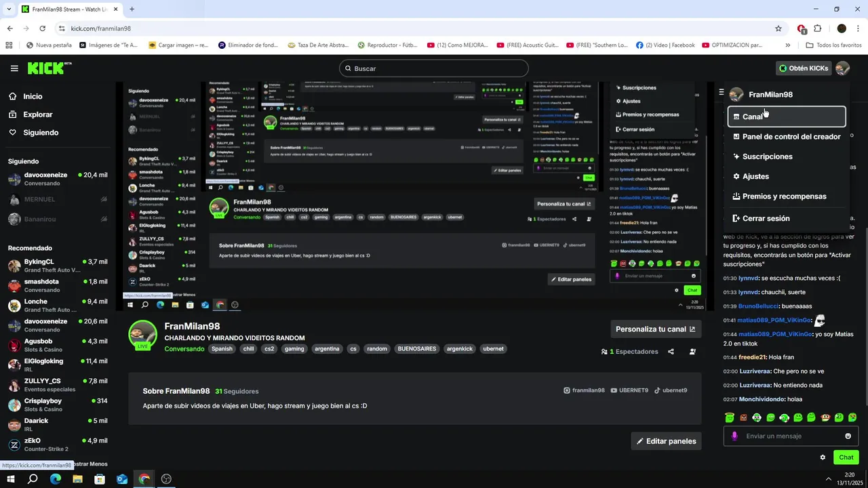Open Siguiendo heart item in sidebar

coord(33,132)
